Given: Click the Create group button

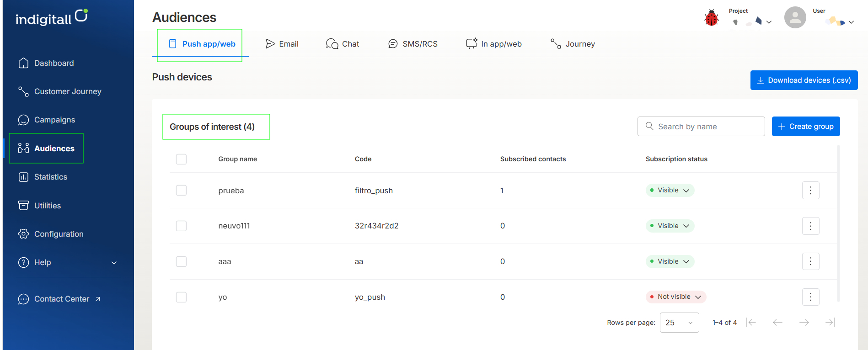Looking at the screenshot, I should pos(806,127).
